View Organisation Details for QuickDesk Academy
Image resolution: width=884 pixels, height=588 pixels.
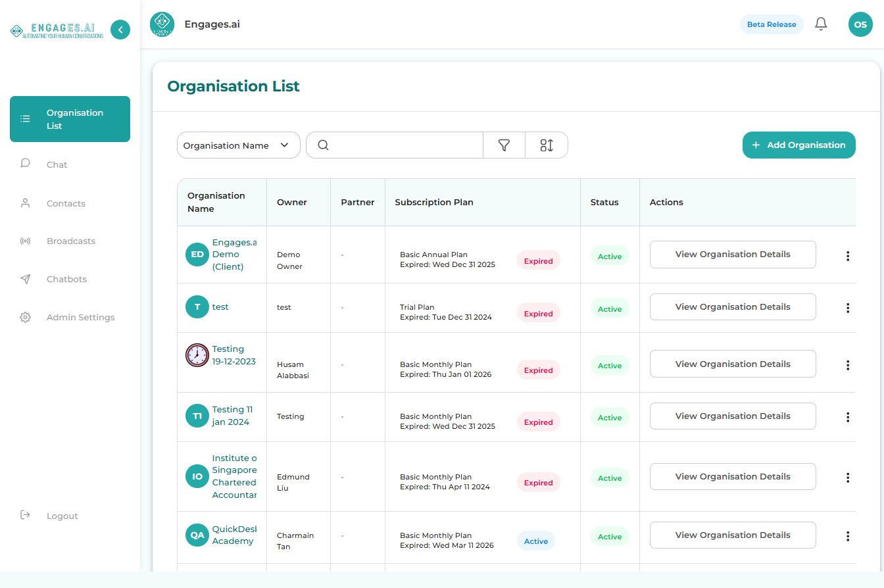[x=733, y=535]
